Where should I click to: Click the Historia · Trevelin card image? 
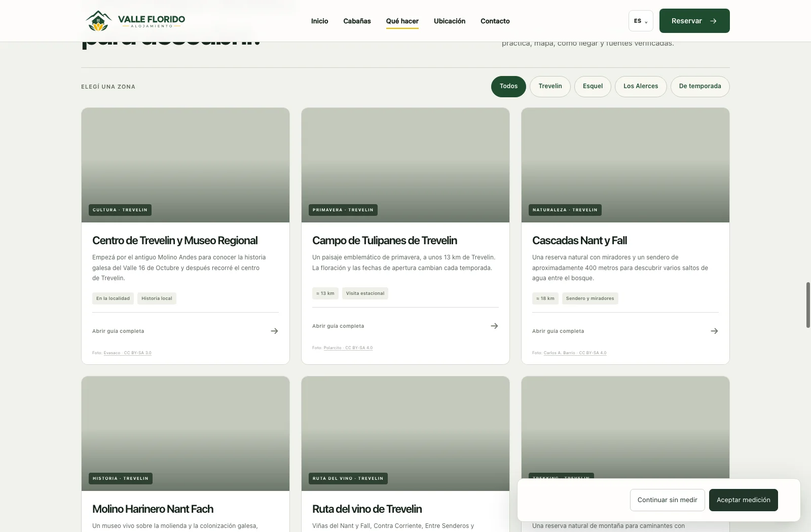(x=186, y=434)
